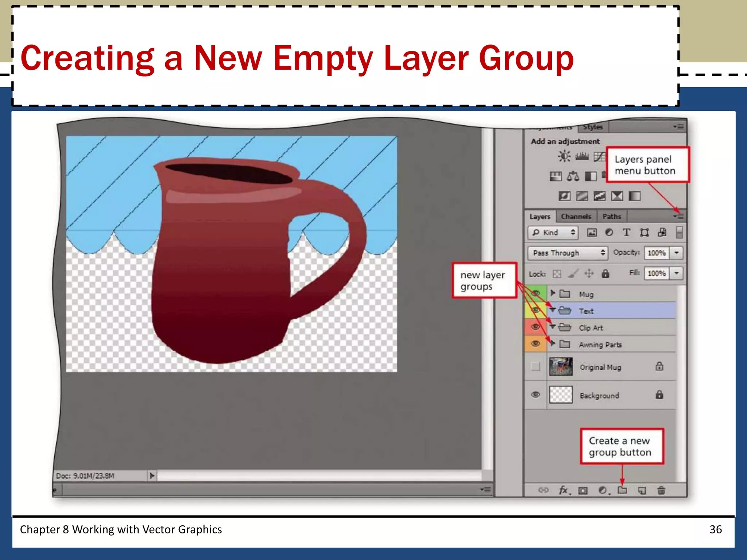Open the Opacity slider arrow

677,253
